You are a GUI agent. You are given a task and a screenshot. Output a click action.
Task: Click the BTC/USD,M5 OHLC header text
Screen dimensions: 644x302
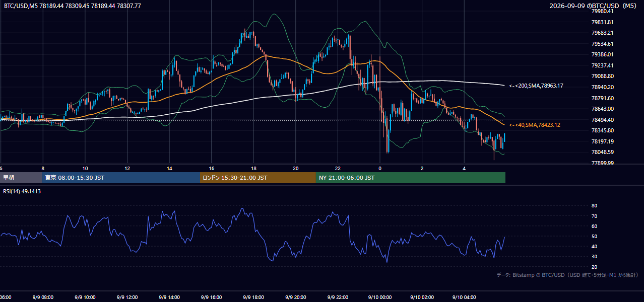73,6
